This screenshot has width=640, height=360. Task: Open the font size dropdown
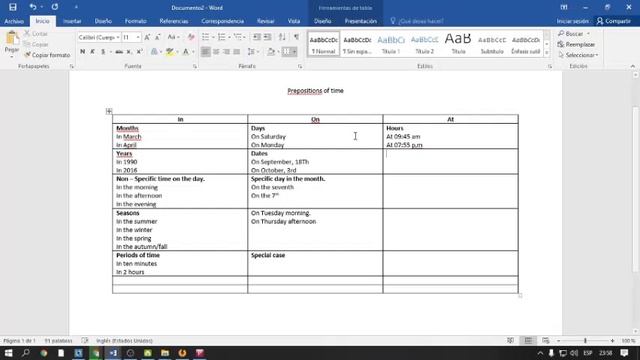(138, 38)
